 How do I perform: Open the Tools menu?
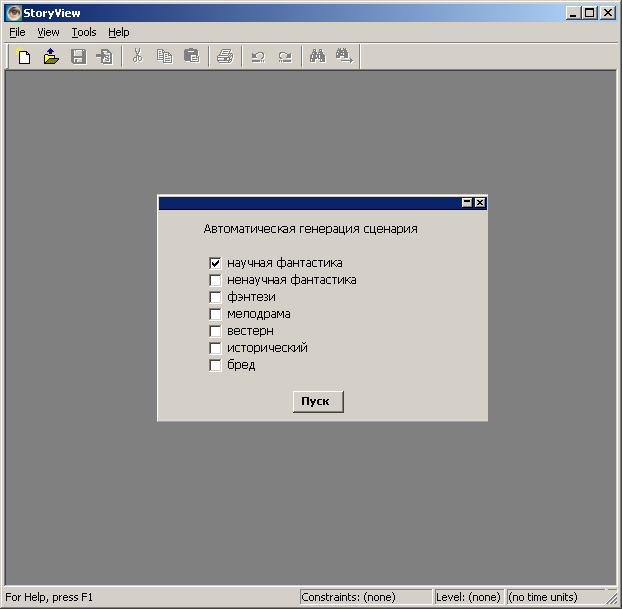84,32
